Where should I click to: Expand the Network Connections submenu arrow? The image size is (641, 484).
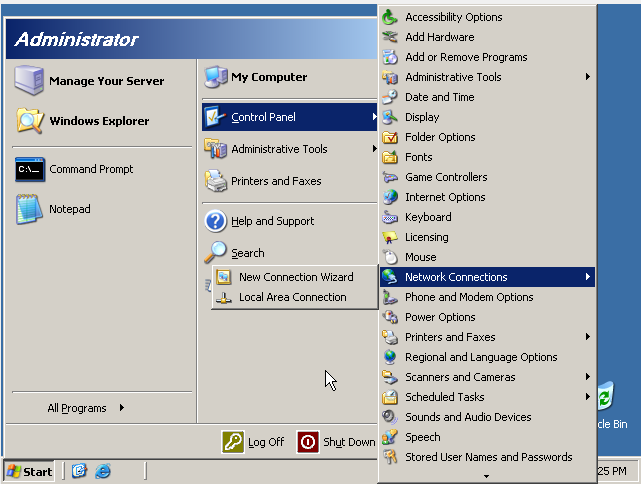click(x=588, y=276)
